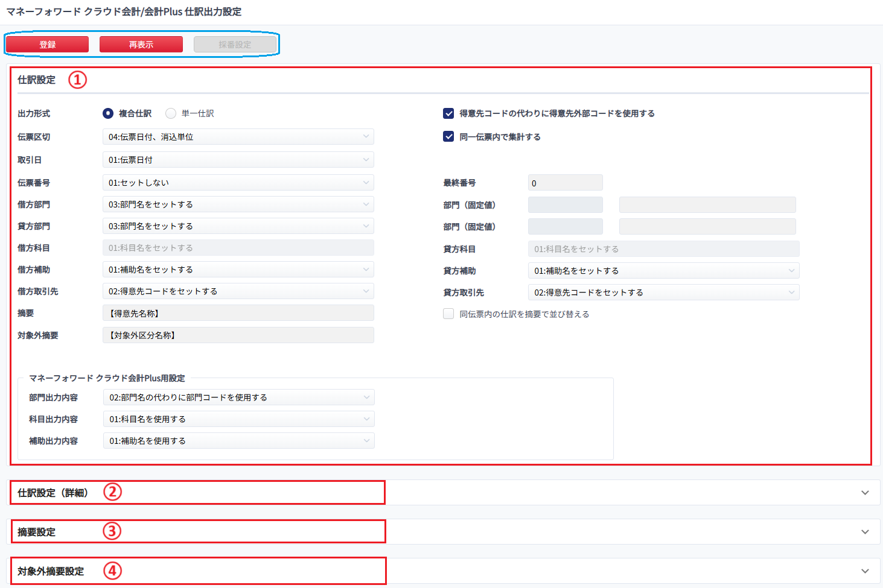Click the disabled 貸方科目 field

(x=664, y=249)
